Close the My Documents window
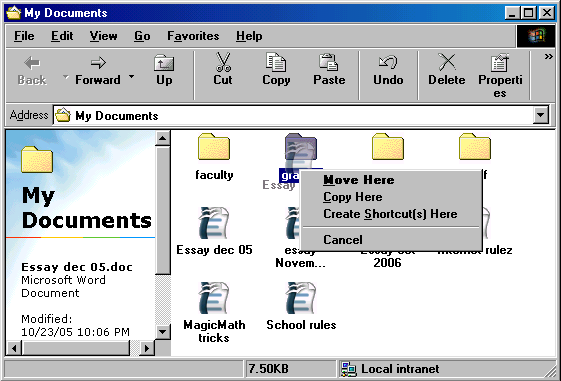The height and width of the screenshot is (381, 561). (x=547, y=13)
